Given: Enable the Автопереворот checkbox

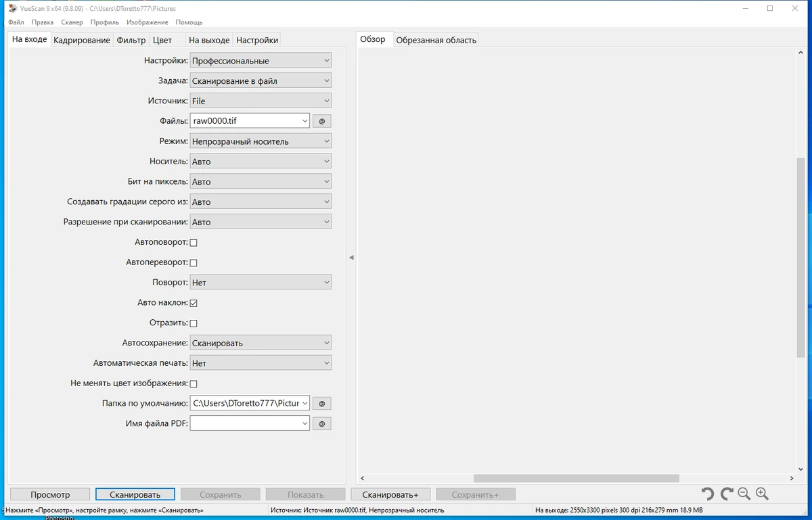Looking at the screenshot, I should (194, 262).
